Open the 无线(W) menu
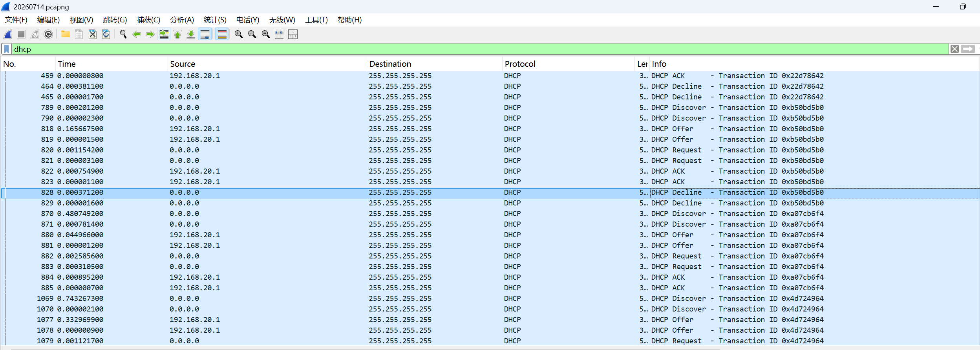Viewport: 980px width, 350px height. [x=282, y=20]
